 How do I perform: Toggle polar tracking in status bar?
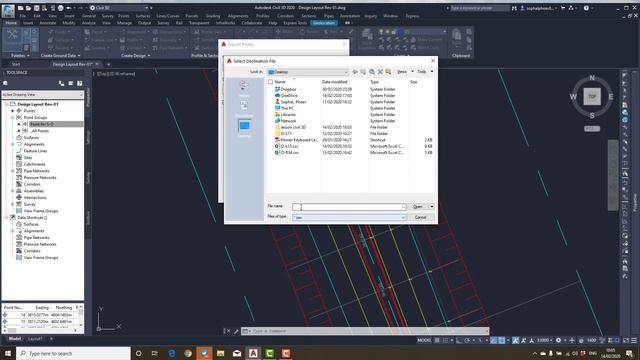(467, 340)
